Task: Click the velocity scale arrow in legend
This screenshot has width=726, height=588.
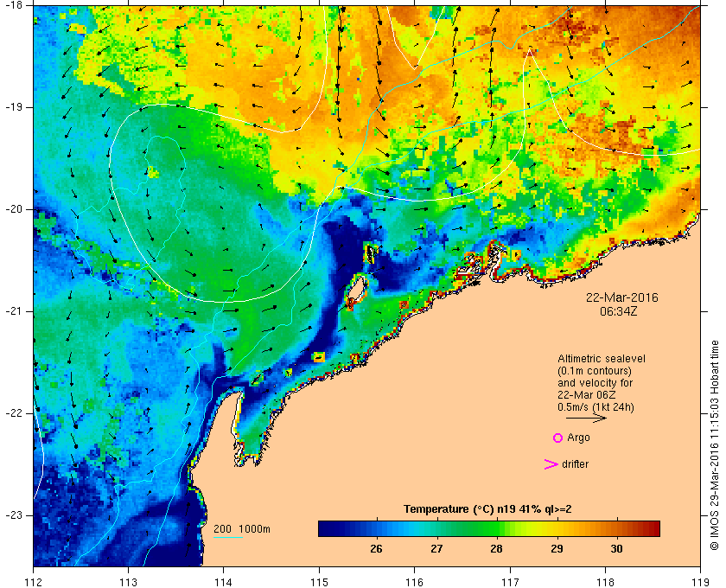Action: coord(586,418)
